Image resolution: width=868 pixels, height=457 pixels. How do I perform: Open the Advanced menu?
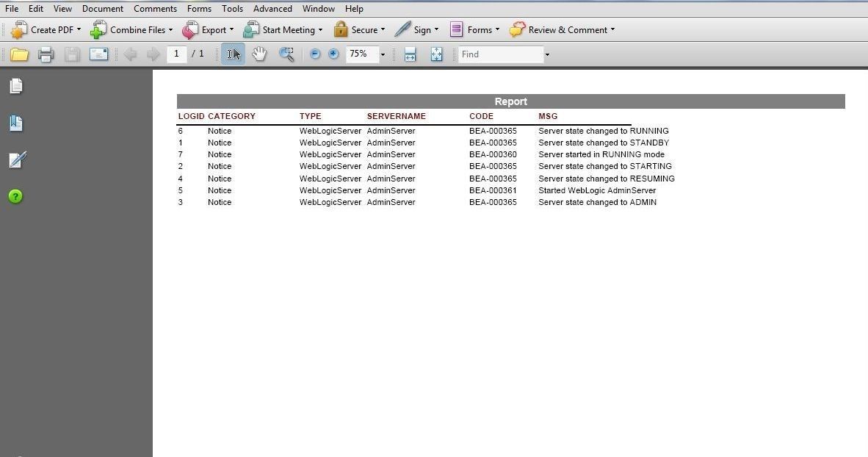coord(272,9)
